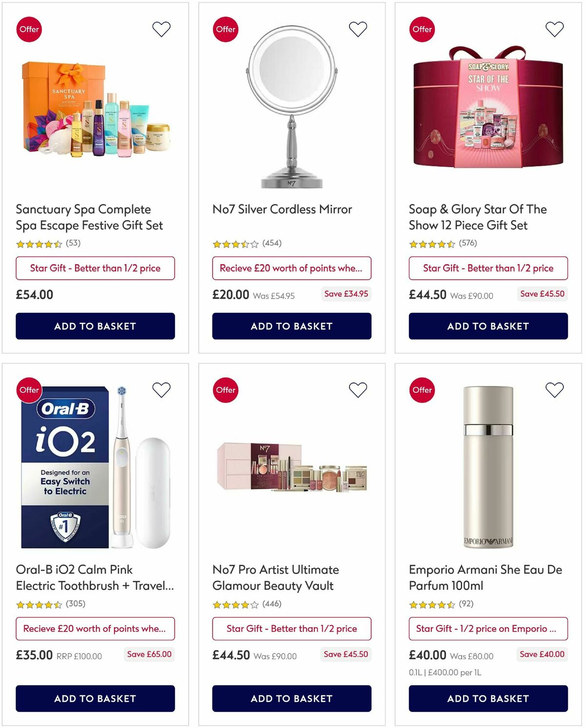
Task: Select the Offer badge on the Armani perfume
Action: pyautogui.click(x=422, y=390)
